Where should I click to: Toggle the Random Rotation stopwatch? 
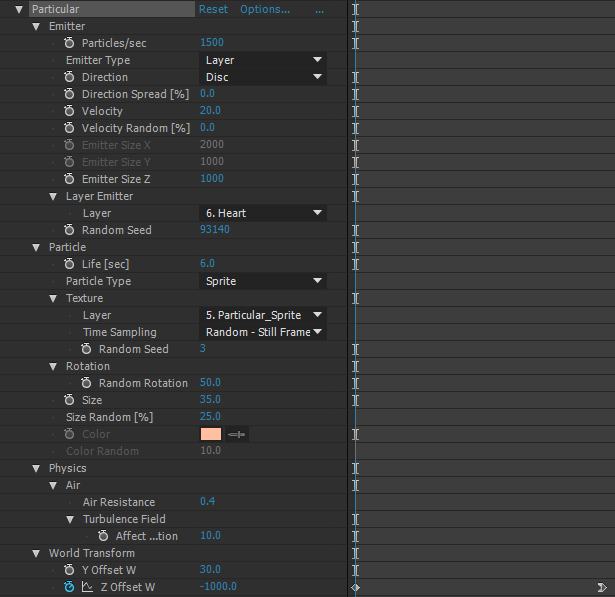point(86,383)
